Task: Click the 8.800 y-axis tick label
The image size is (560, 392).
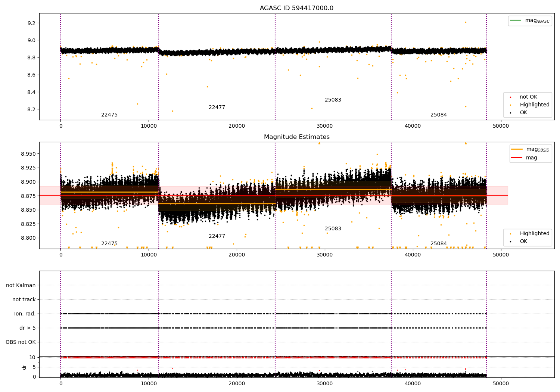Action: tap(28, 238)
